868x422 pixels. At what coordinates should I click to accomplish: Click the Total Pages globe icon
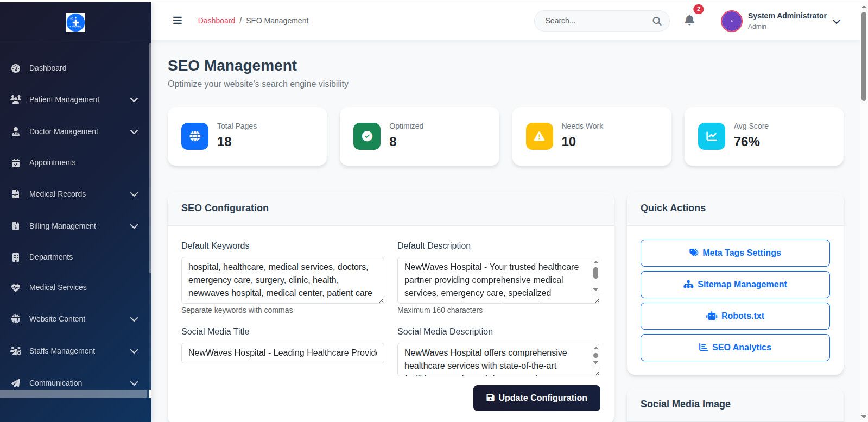pos(195,136)
